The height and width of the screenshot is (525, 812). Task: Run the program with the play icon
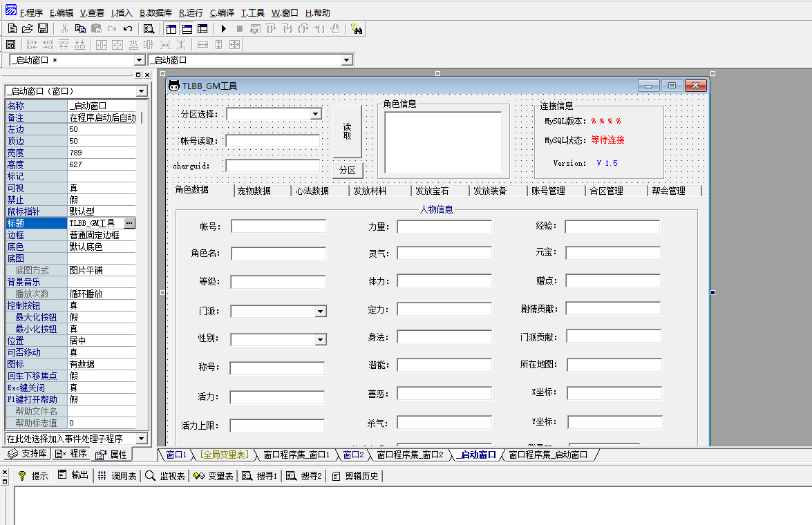click(x=223, y=28)
